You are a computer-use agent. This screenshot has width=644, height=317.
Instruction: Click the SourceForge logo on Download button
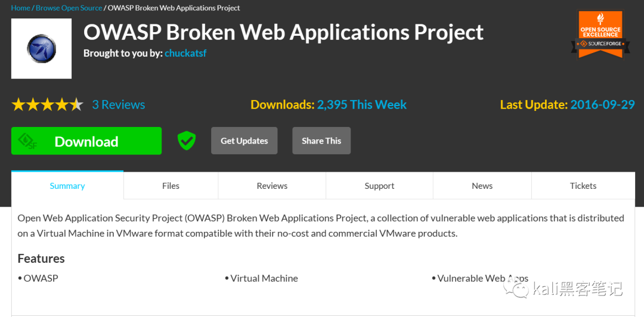[x=27, y=141]
